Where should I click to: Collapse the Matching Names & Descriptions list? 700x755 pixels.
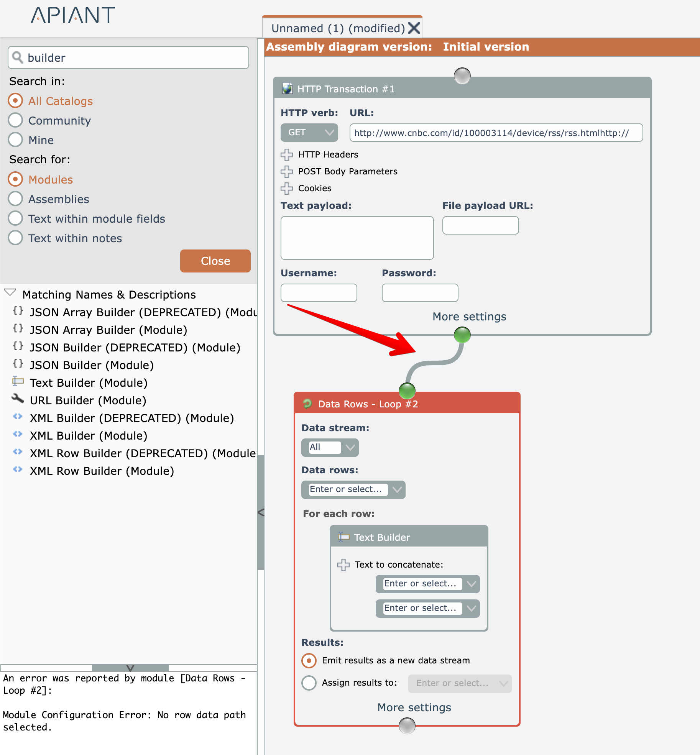[x=10, y=293]
